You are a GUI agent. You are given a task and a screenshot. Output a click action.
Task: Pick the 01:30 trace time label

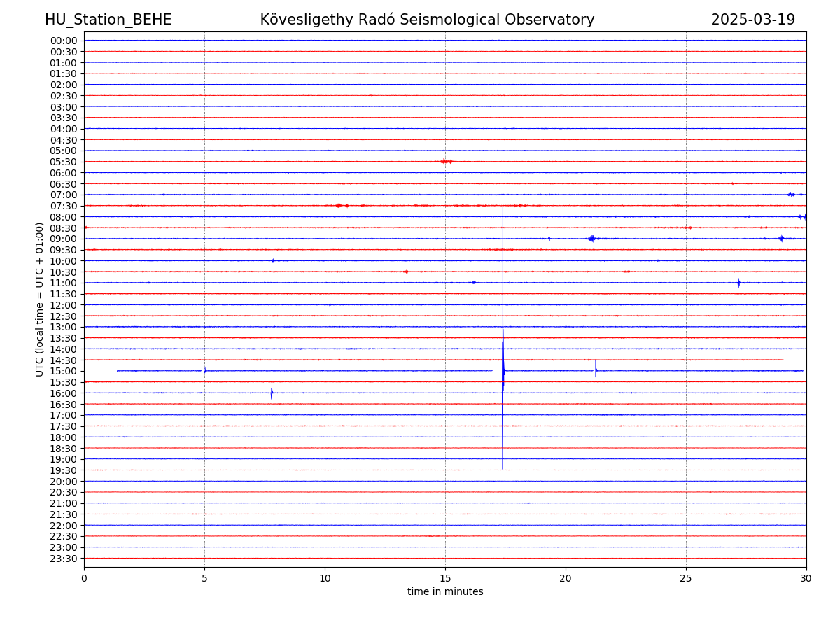pos(64,73)
